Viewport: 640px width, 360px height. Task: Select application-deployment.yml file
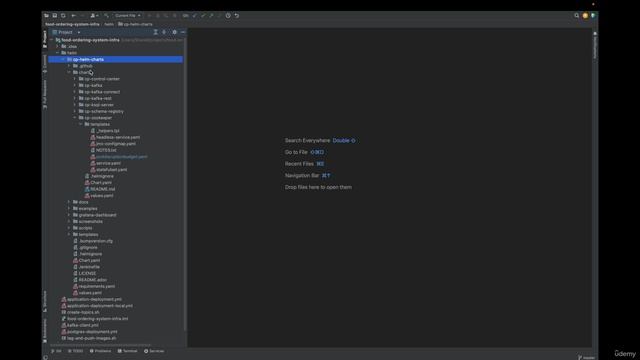[x=94, y=299]
